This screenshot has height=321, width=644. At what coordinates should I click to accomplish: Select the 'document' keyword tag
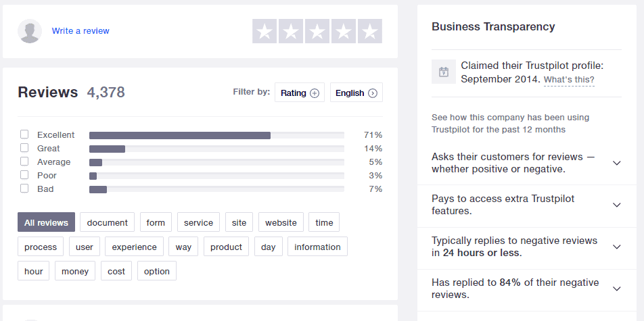pos(107,222)
